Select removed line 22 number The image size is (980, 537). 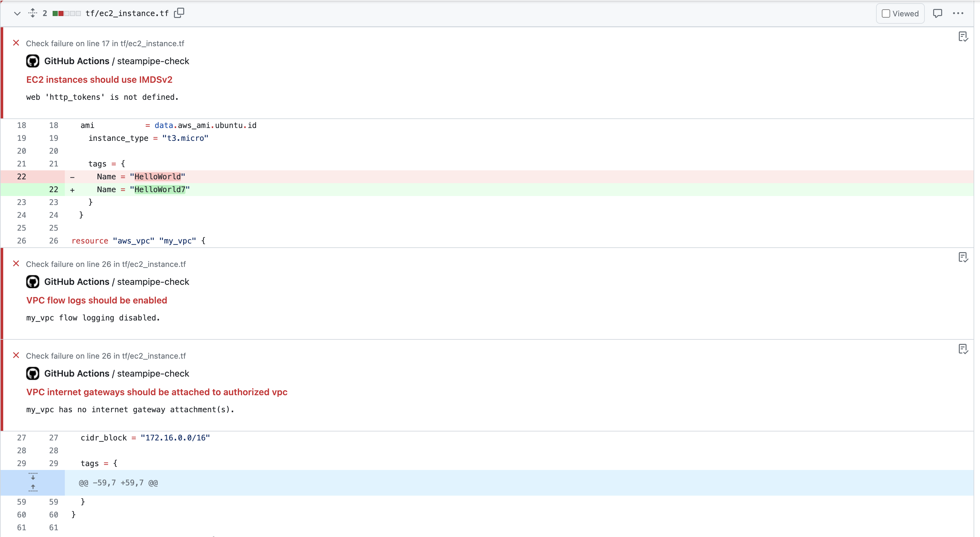click(x=21, y=176)
